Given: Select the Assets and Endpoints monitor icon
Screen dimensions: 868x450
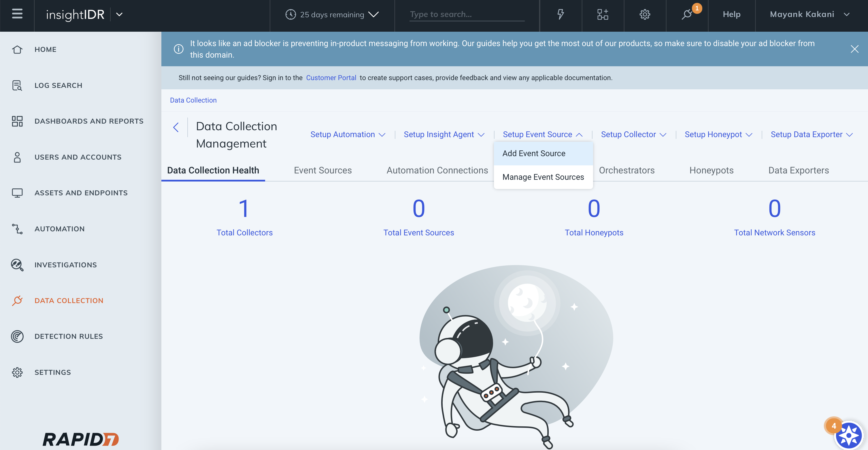Looking at the screenshot, I should click(17, 193).
